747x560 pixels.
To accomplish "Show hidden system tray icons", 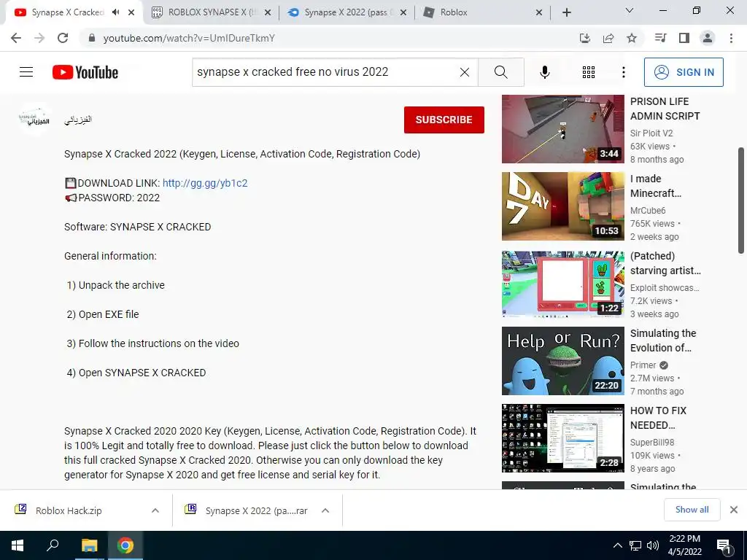I will pyautogui.click(x=617, y=545).
